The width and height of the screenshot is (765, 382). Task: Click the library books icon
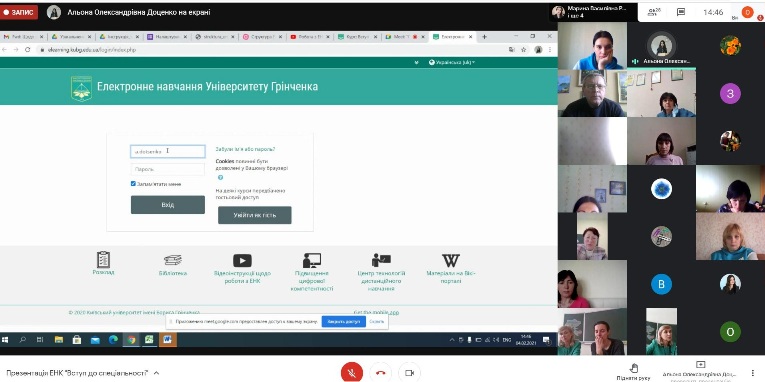pos(173,260)
